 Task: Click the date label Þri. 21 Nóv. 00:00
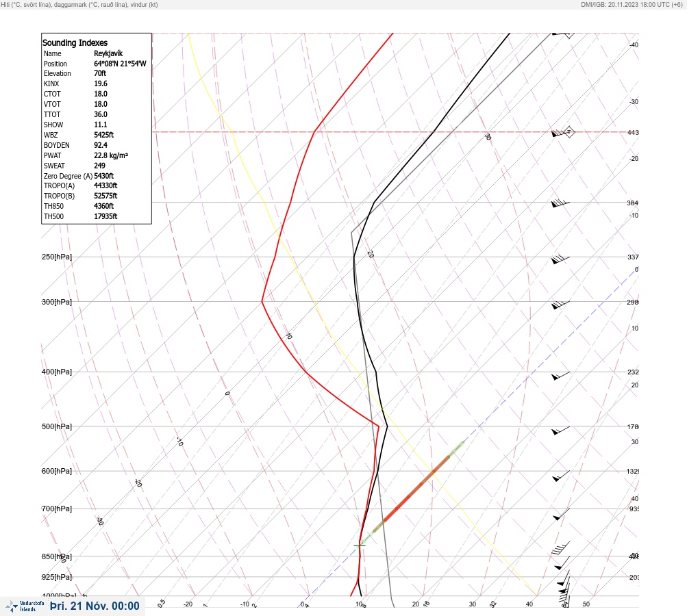[95, 606]
